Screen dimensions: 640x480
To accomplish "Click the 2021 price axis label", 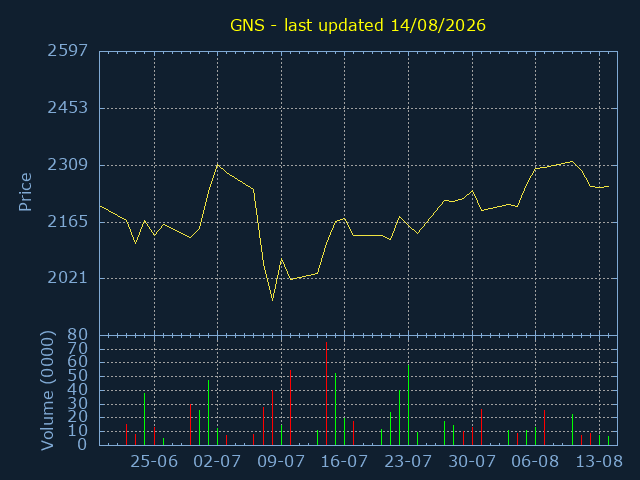I will pos(68,278).
